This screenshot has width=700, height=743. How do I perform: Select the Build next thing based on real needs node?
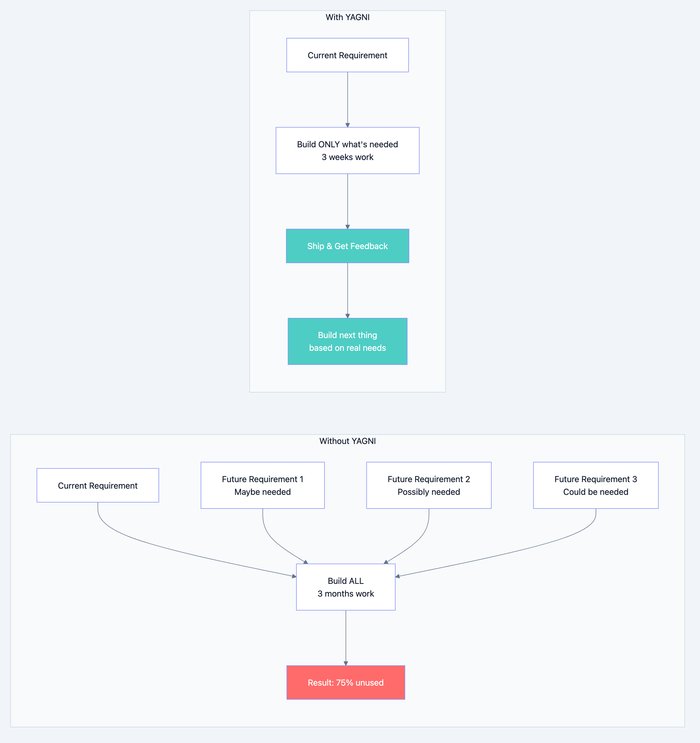click(x=347, y=341)
